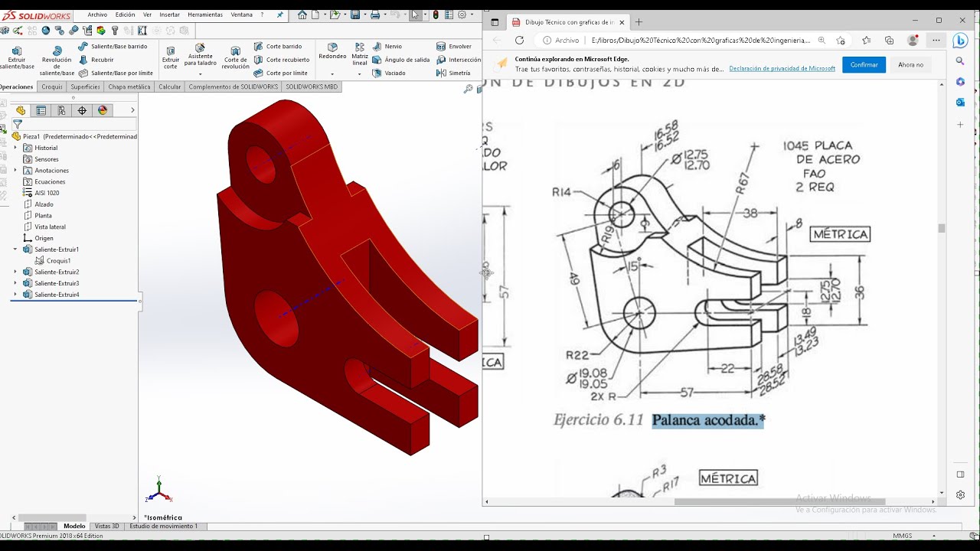
Task: Open Declaración de privacidad de Microsoft link
Action: [x=782, y=69]
